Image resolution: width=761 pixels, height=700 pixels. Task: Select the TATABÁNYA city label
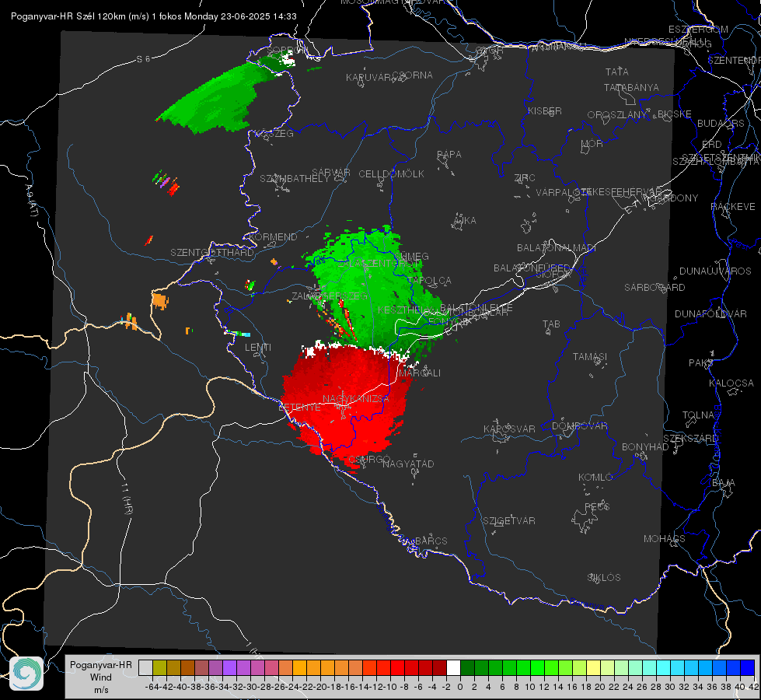[631, 87]
